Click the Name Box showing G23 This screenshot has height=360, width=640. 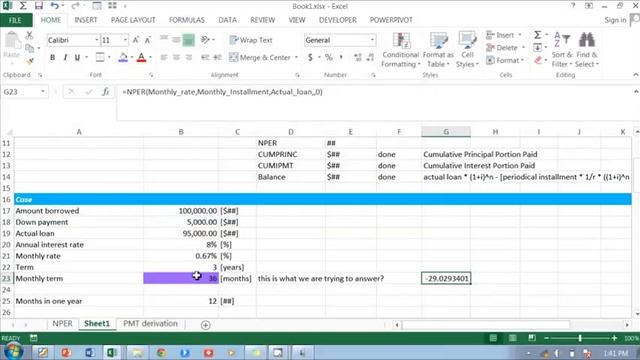click(24, 92)
